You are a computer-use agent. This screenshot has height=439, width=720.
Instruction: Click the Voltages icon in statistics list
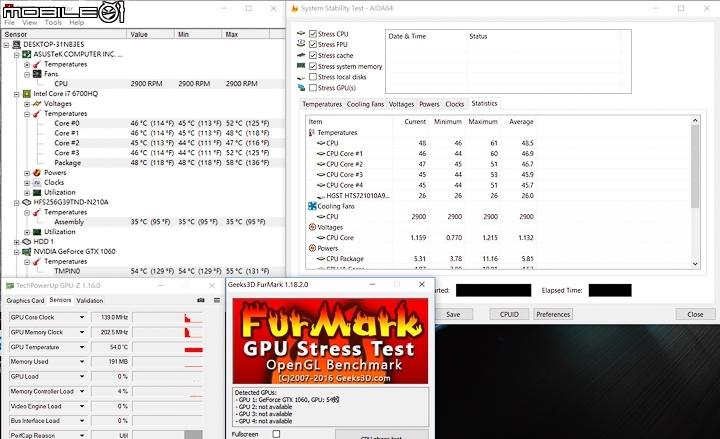[x=312, y=227]
